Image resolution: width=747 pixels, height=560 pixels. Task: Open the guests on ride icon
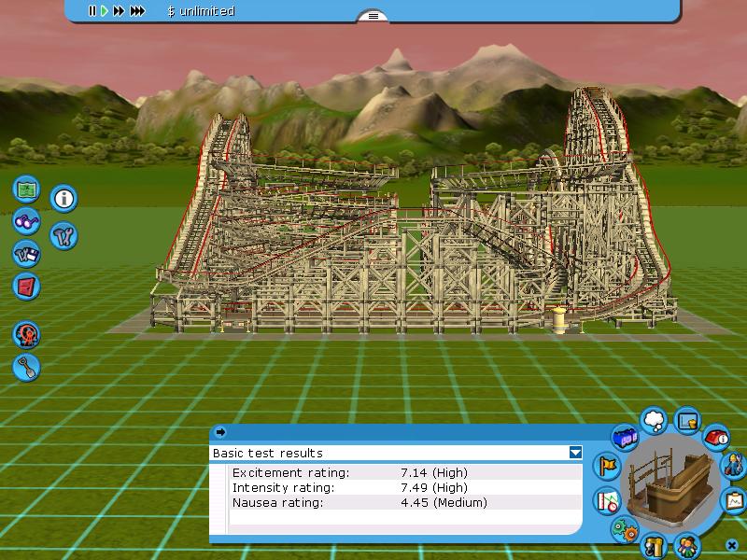click(687, 546)
